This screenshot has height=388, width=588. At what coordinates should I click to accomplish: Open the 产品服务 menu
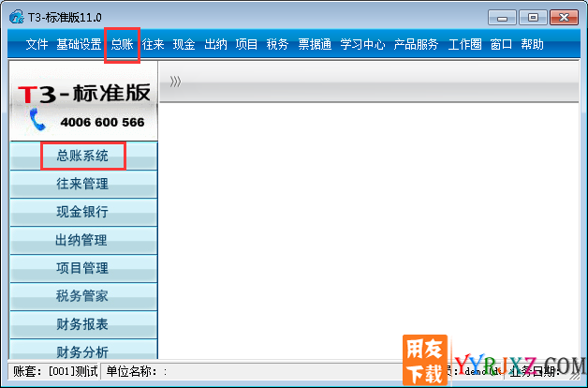[x=416, y=45]
